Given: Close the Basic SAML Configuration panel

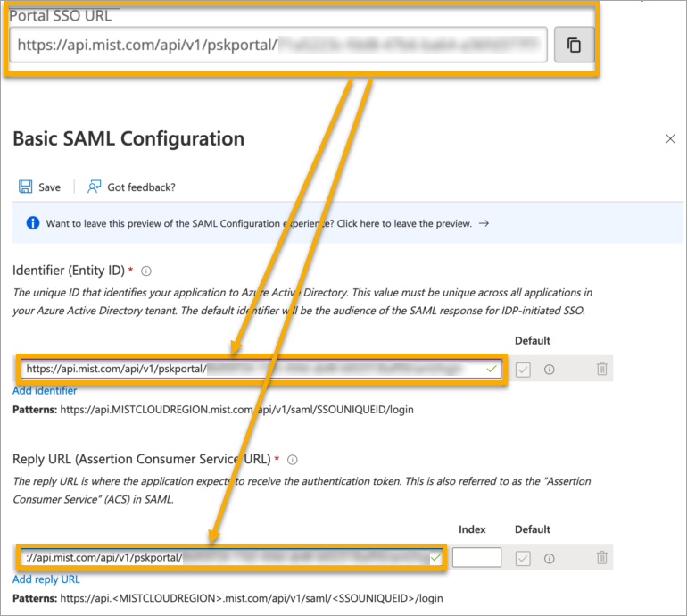Looking at the screenshot, I should point(671,138).
